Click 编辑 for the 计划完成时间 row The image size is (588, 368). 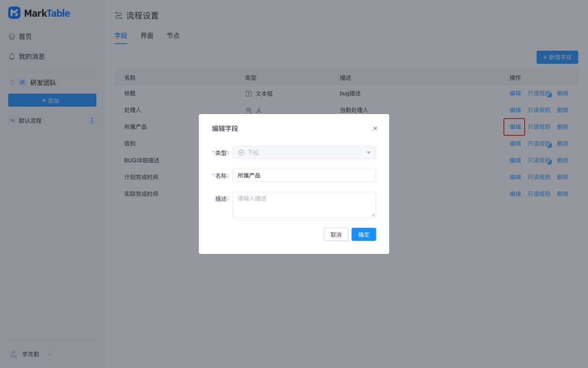click(x=515, y=177)
